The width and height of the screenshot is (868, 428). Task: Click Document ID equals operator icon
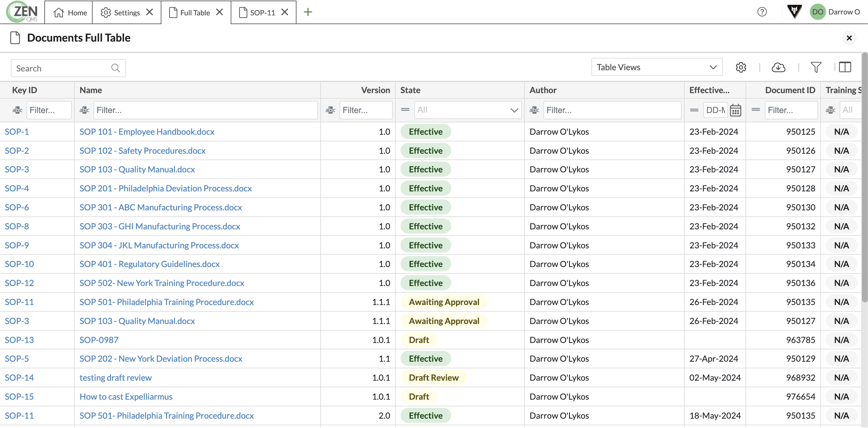[756, 110]
